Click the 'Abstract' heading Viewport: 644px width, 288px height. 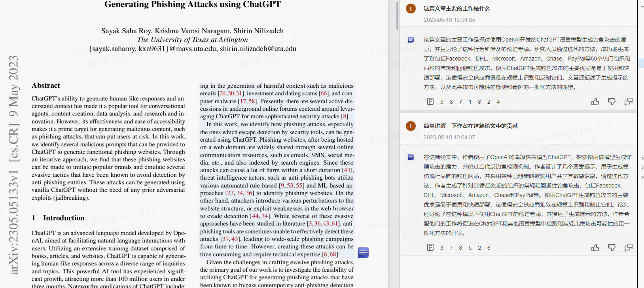pos(46,85)
